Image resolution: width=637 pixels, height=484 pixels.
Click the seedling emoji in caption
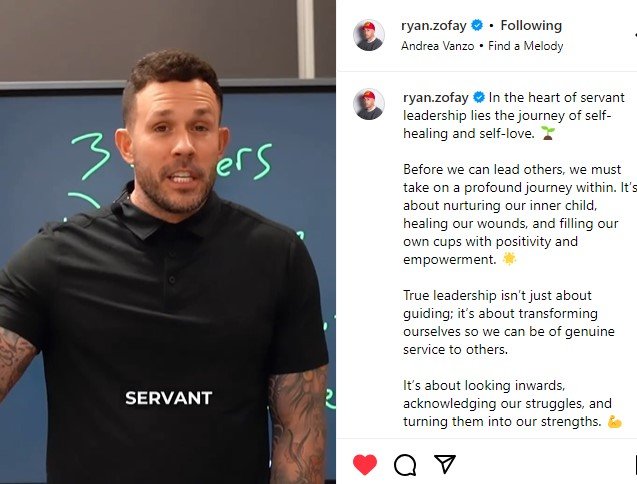548,133
